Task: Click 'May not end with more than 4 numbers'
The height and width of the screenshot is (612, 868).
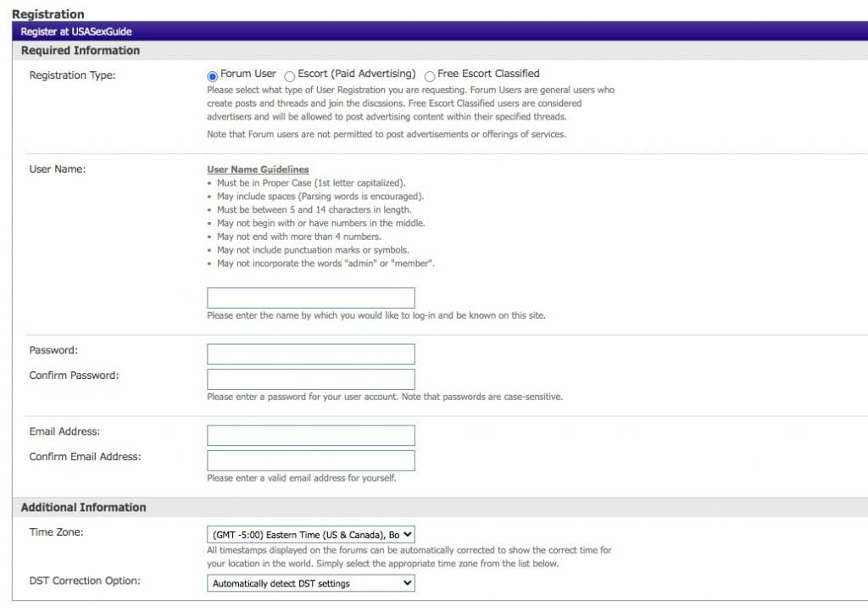Action: [299, 236]
